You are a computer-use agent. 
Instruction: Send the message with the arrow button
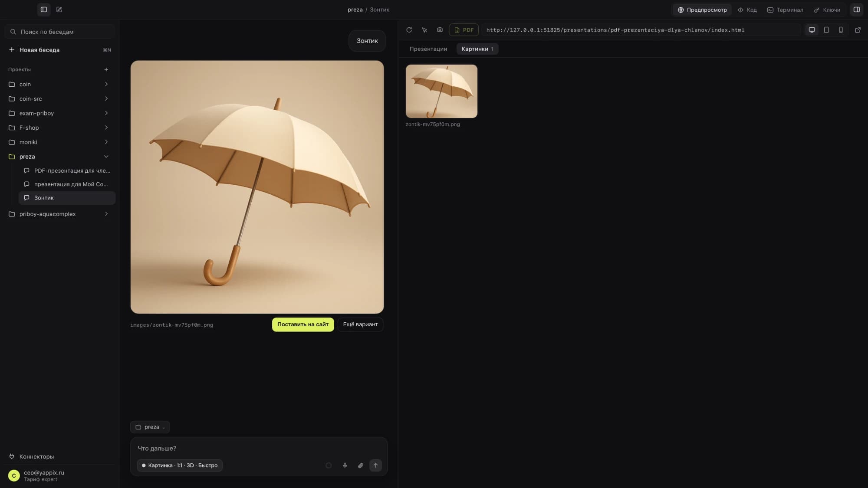coord(375,465)
